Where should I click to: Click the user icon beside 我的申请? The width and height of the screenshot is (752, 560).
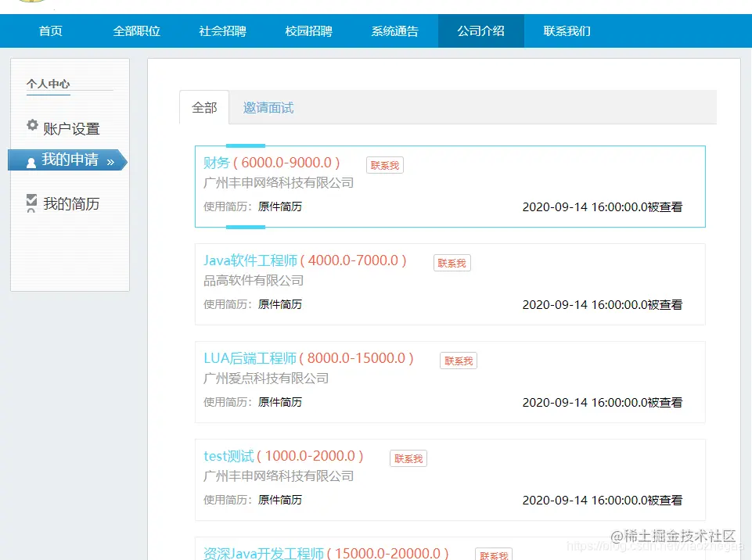[31, 163]
